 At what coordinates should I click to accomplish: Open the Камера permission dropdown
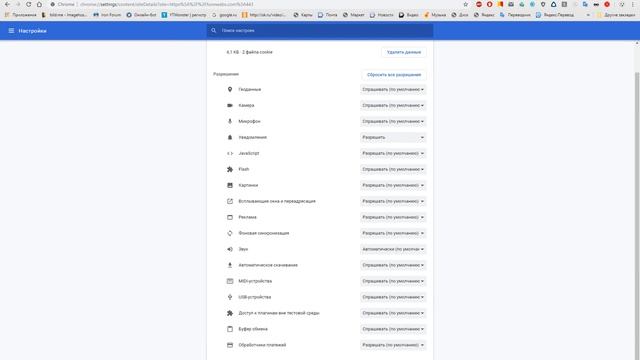(x=393, y=105)
